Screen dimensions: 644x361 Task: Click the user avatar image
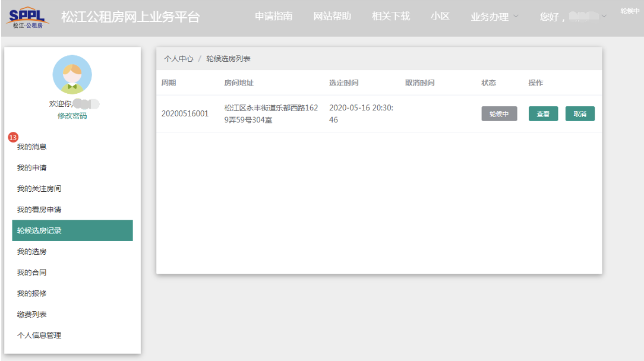point(72,75)
